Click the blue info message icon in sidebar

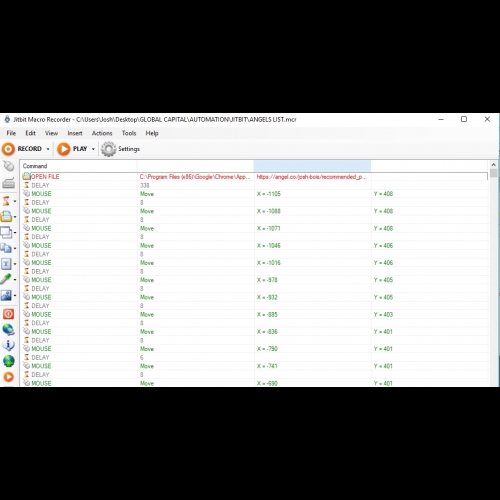[8, 345]
